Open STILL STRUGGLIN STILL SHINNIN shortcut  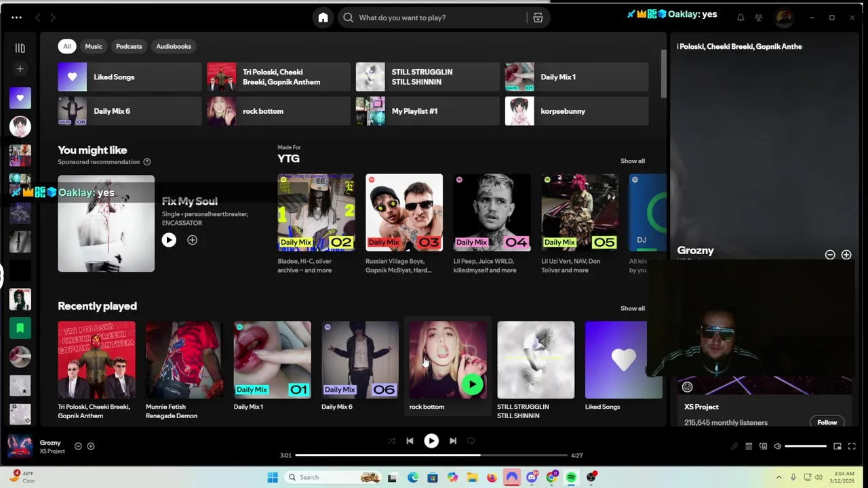[428, 77]
